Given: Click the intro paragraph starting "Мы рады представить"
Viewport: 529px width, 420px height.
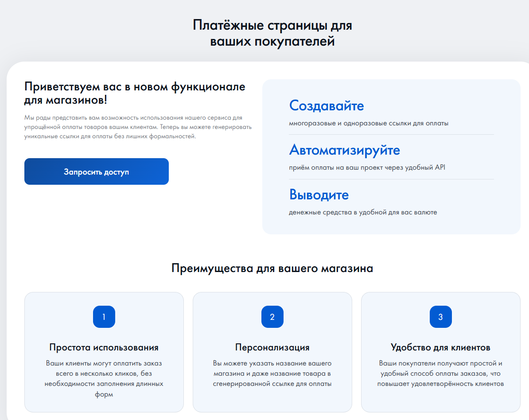Looking at the screenshot, I should point(138,127).
